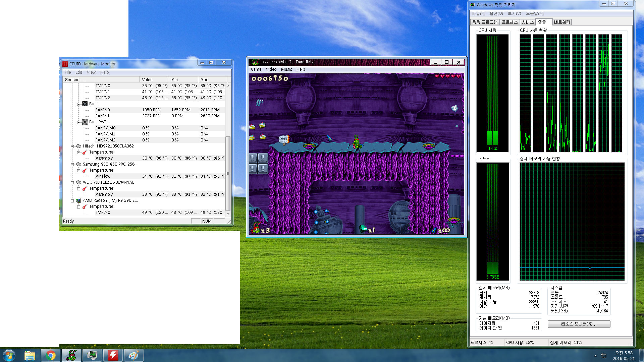Click the Hitachi hard drive icon
Image resolution: width=644 pixels, height=362 pixels.
tap(78, 146)
